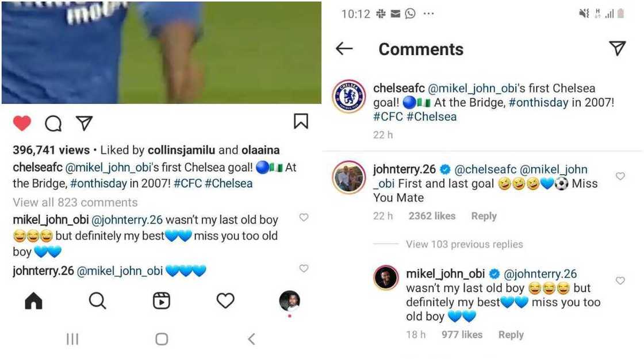Image resolution: width=644 pixels, height=359 pixels.
Task: Like johnterry.26's comment in Comments
Action: [620, 176]
